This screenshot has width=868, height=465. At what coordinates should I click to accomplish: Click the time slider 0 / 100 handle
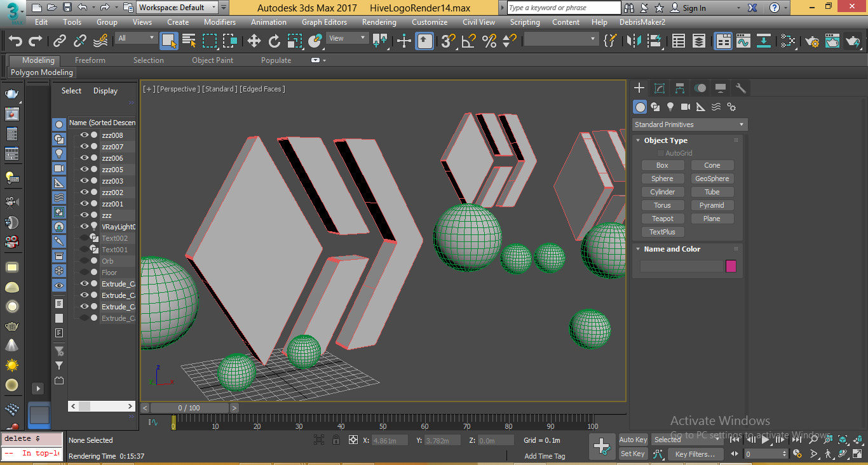189,408
